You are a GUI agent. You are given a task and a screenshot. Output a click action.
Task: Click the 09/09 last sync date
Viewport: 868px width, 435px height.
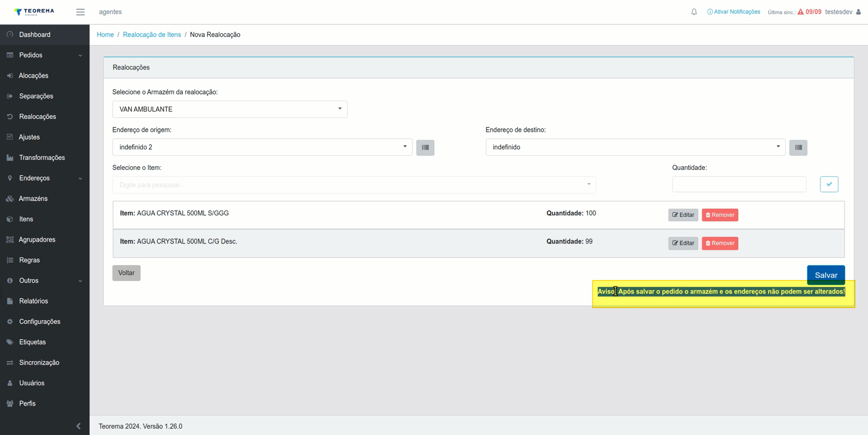(813, 12)
